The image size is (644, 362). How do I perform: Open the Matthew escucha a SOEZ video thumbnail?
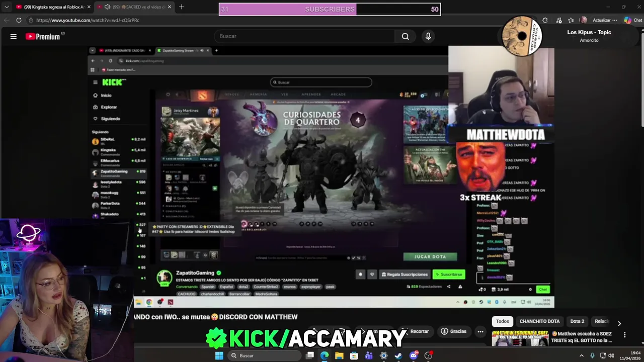coord(520,338)
